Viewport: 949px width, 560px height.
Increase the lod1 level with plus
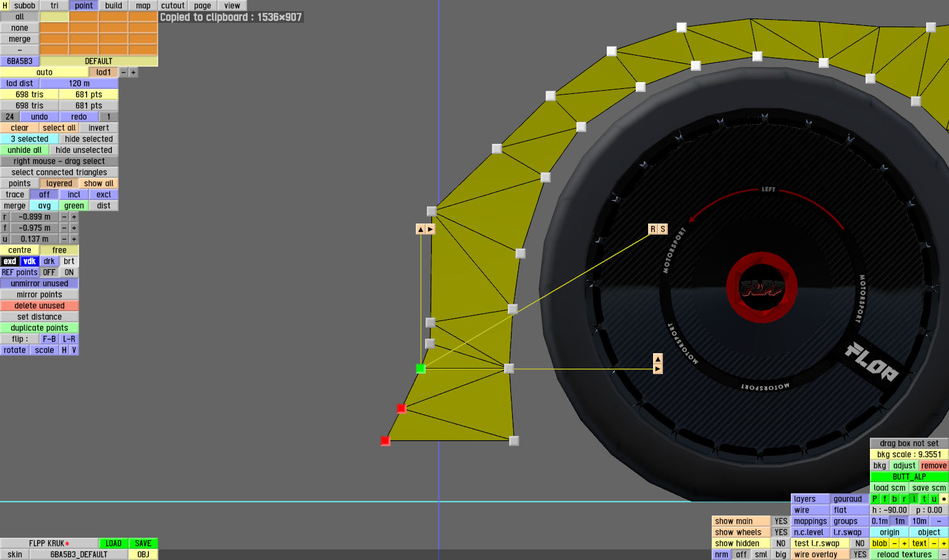(x=133, y=72)
